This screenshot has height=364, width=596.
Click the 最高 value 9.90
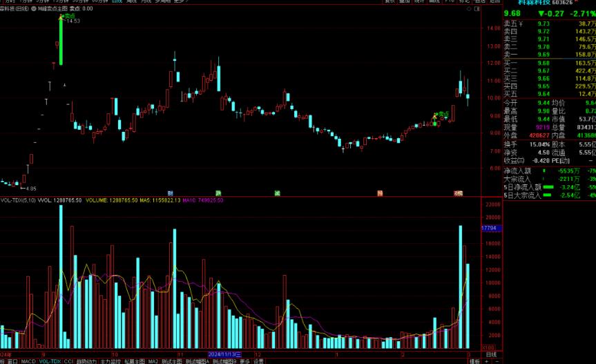tap(544, 111)
